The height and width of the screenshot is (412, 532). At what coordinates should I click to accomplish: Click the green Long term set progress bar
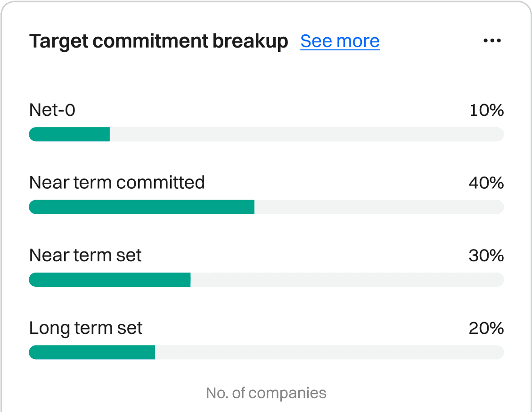pos(92,352)
